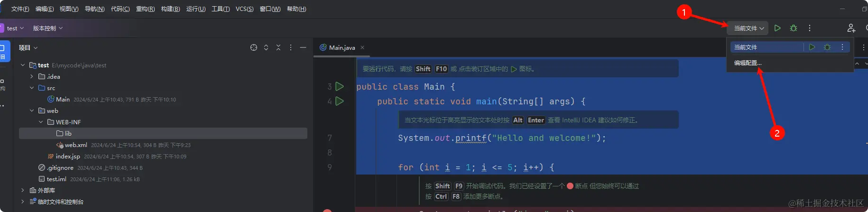Viewport: 868px width, 212px height.
Task: Select index.jsp in project tree
Action: click(68, 157)
